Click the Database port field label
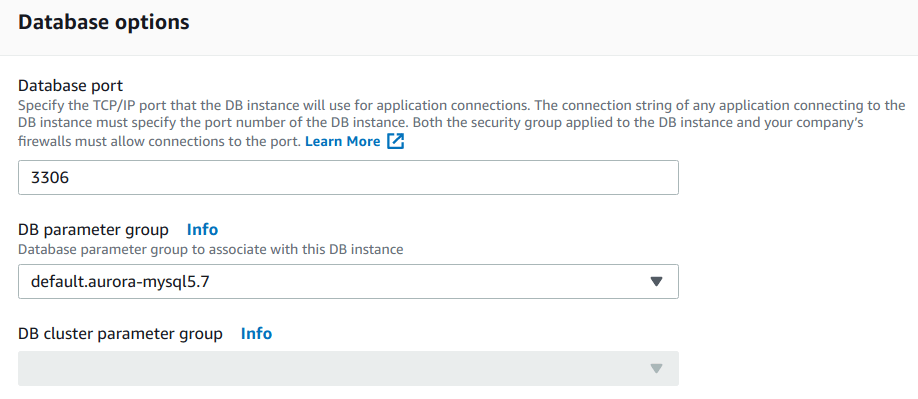This screenshot has width=918, height=399. click(70, 86)
